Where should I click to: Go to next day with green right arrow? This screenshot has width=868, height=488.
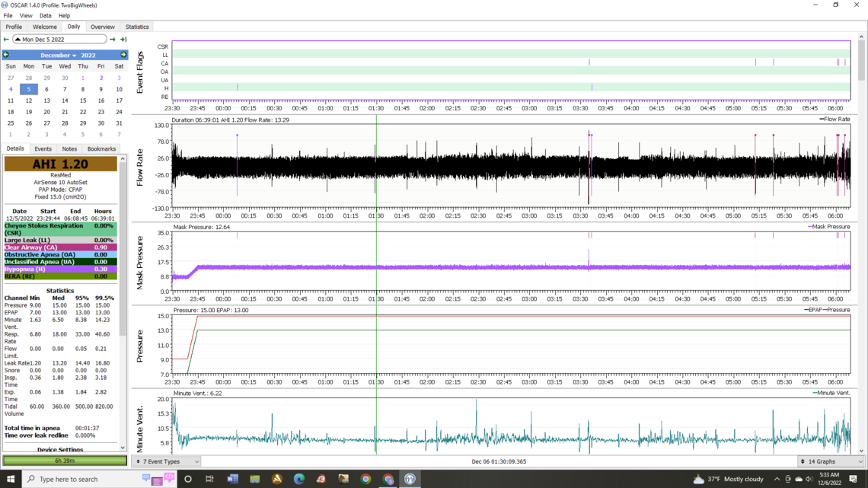tap(113, 40)
